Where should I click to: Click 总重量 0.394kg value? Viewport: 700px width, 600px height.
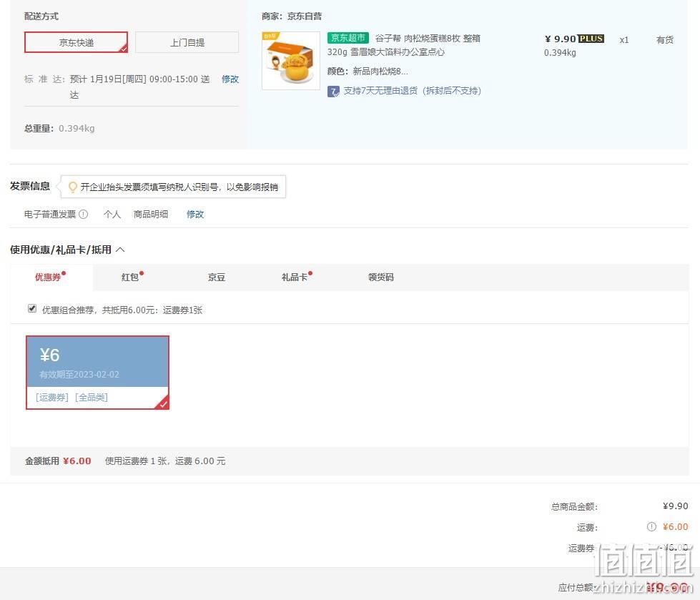[77, 129]
